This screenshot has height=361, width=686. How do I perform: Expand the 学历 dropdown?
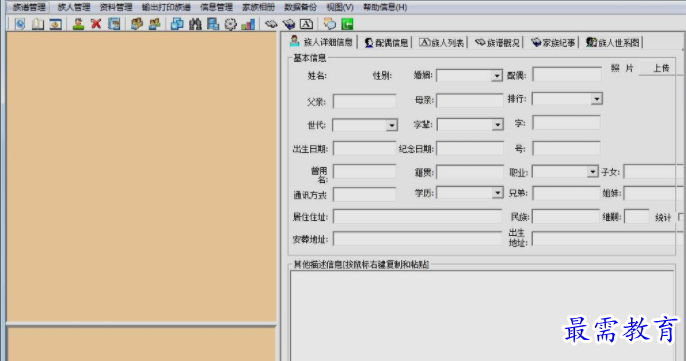pos(497,193)
